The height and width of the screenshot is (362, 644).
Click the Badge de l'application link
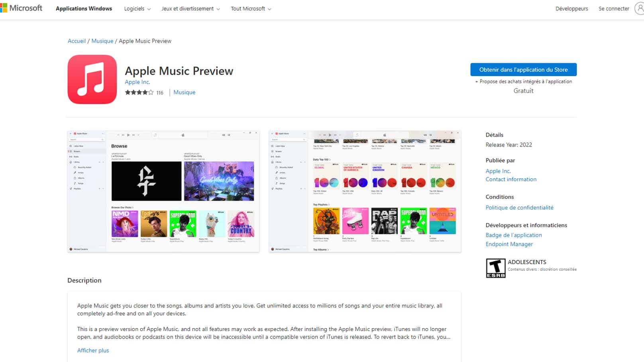point(513,235)
